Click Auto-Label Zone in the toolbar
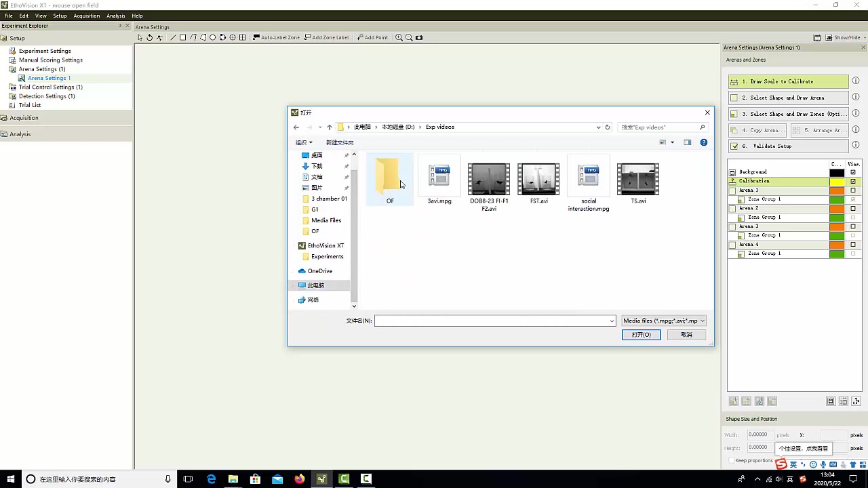The width and height of the screenshot is (868, 488). coord(276,37)
